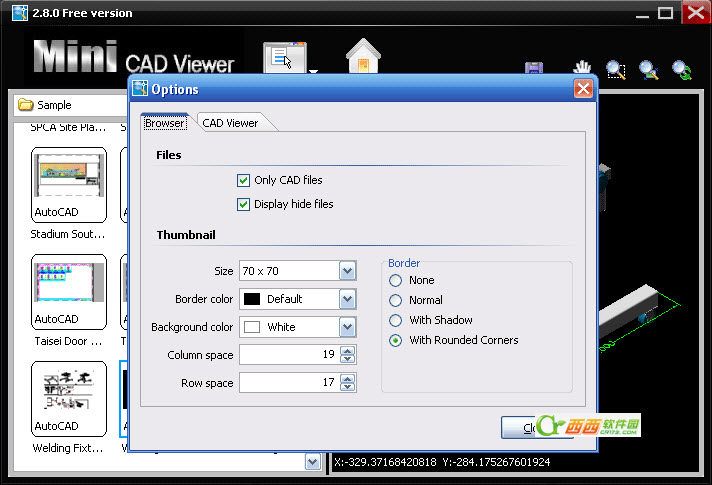Open the Border color dropdown arrow
The image size is (712, 485).
coord(347,299)
